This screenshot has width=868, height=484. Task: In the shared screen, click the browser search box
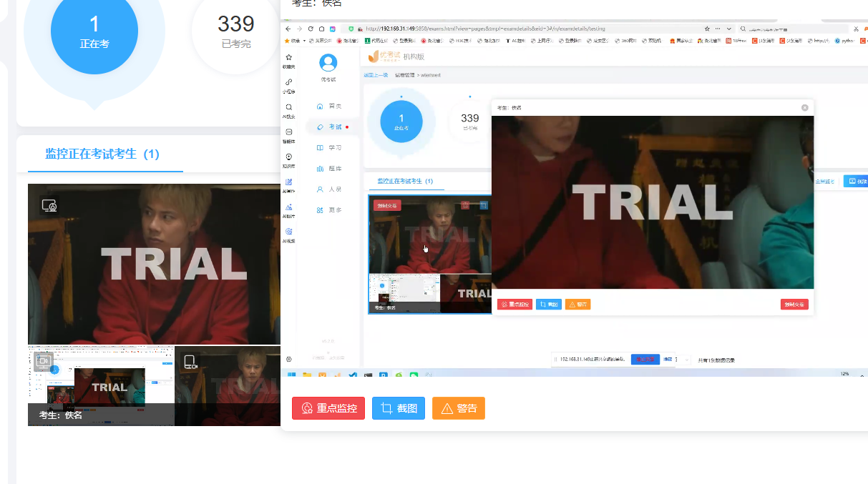(x=793, y=29)
